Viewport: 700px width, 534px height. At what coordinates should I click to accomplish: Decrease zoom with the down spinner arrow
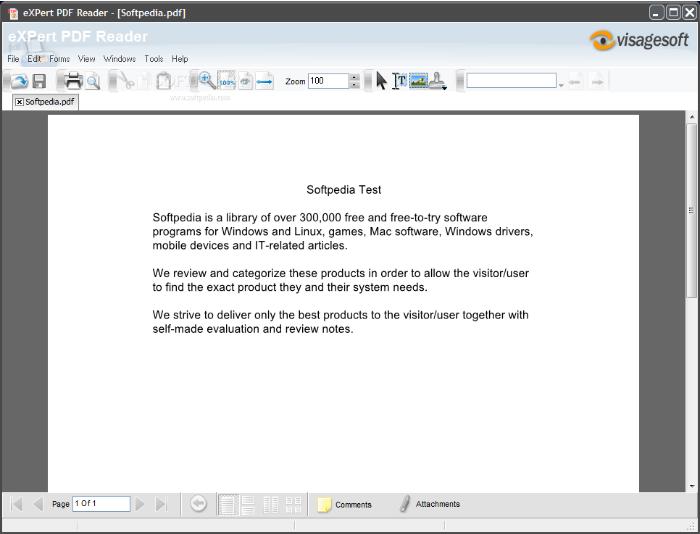[x=354, y=85]
